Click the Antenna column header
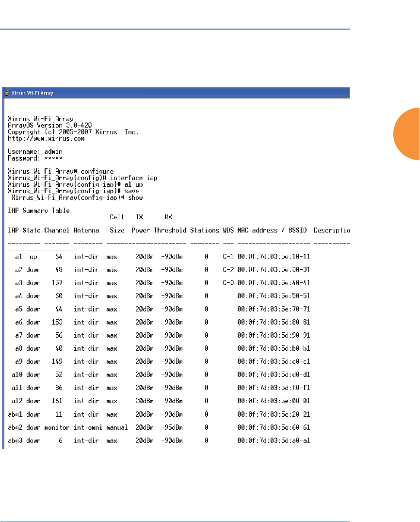The height and width of the screenshot is (522, 420). tap(86, 230)
